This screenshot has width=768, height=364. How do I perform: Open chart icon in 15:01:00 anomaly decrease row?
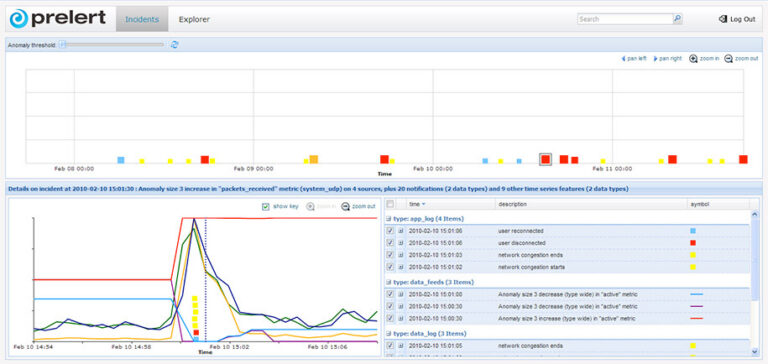click(x=400, y=294)
